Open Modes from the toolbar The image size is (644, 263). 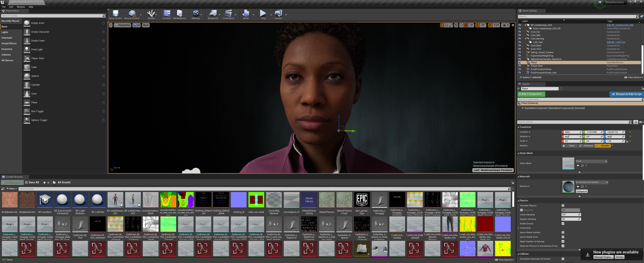[x=151, y=14]
